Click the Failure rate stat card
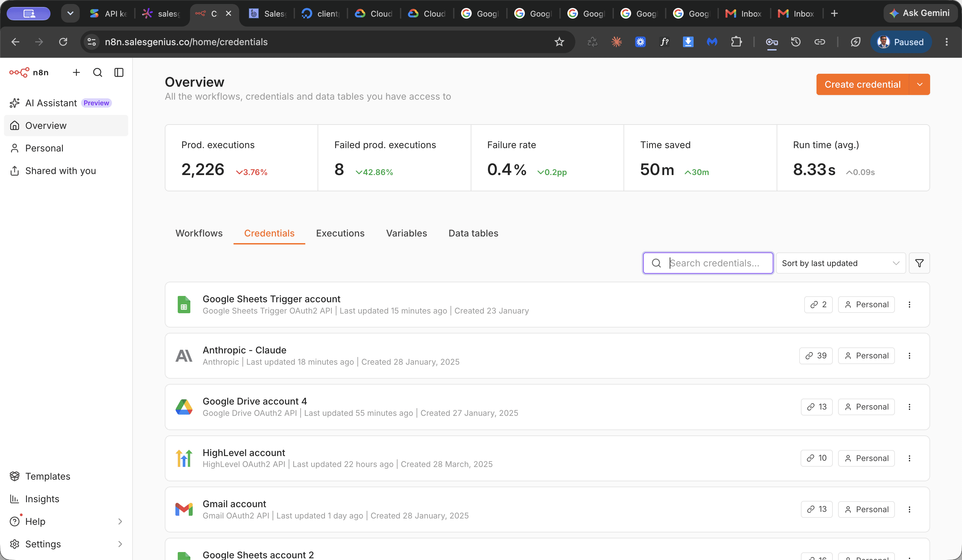Viewport: 962px width, 560px height. click(547, 158)
